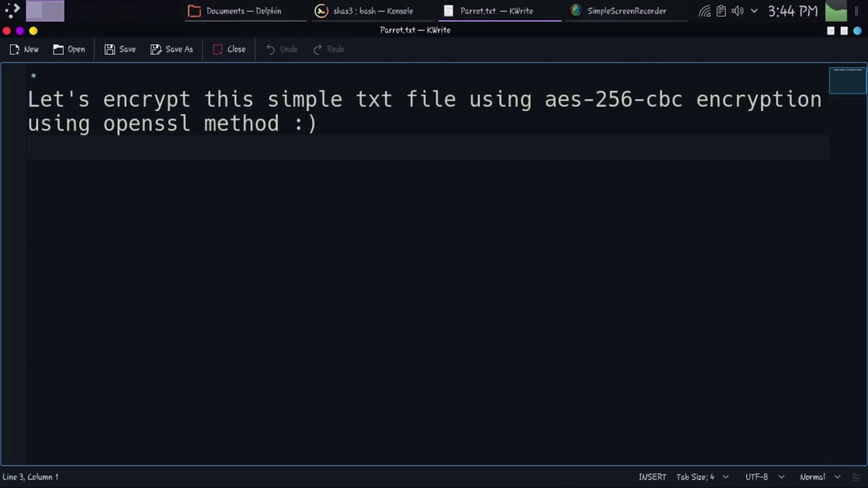Open Normal syntax mode dropdown
Viewport: 868px width, 488px height.
(x=819, y=477)
